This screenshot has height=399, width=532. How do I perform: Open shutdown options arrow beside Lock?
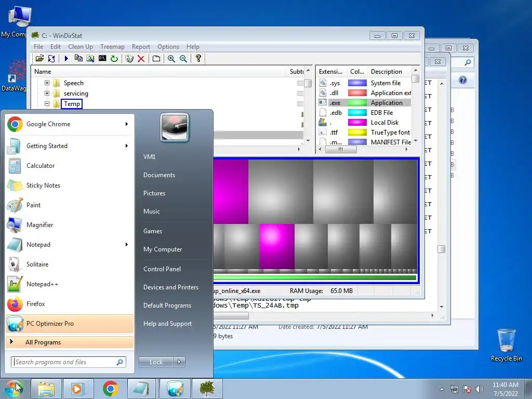pyautogui.click(x=179, y=362)
